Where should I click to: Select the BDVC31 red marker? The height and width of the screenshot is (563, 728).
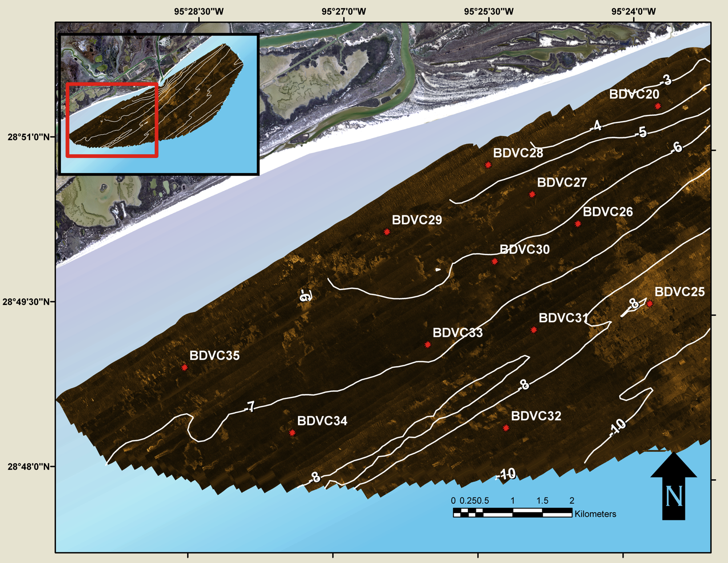[534, 330]
